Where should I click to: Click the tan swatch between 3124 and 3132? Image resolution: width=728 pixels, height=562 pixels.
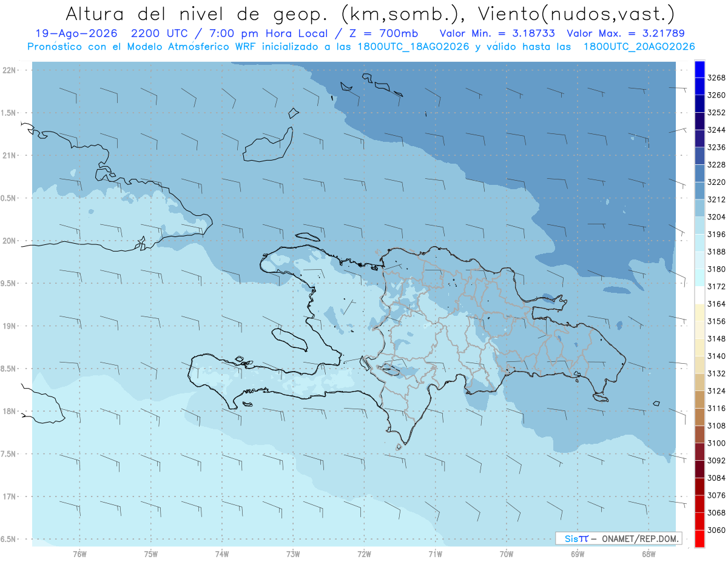(699, 382)
